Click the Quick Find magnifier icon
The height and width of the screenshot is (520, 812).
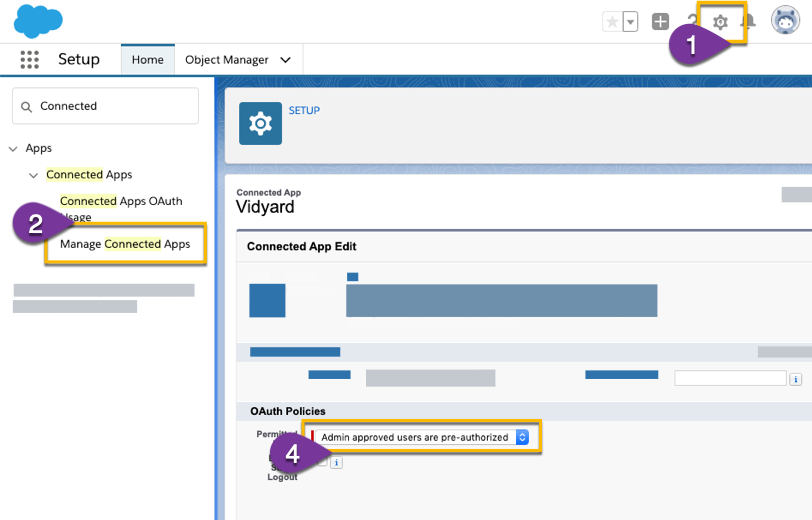point(26,107)
